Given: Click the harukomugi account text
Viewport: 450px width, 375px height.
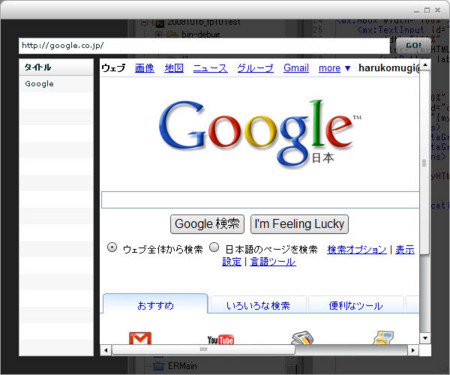Looking at the screenshot, I should tap(389, 68).
